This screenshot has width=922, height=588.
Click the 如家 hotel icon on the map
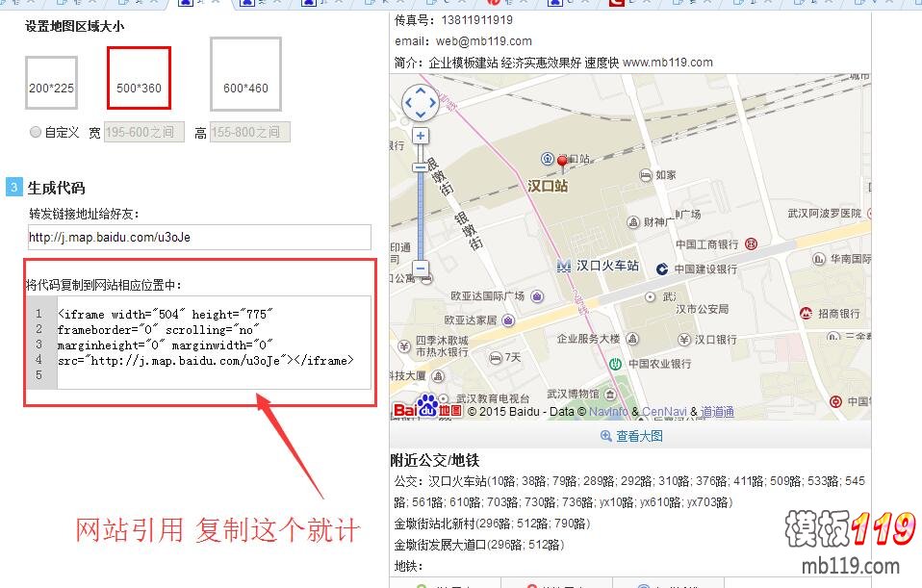coord(646,175)
